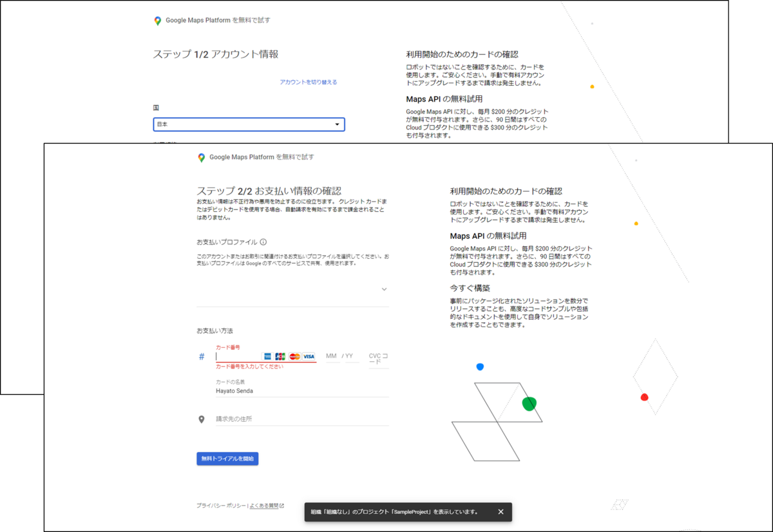The image size is (773, 532).
Task: Click the hash icon beside the card number
Action: (202, 356)
